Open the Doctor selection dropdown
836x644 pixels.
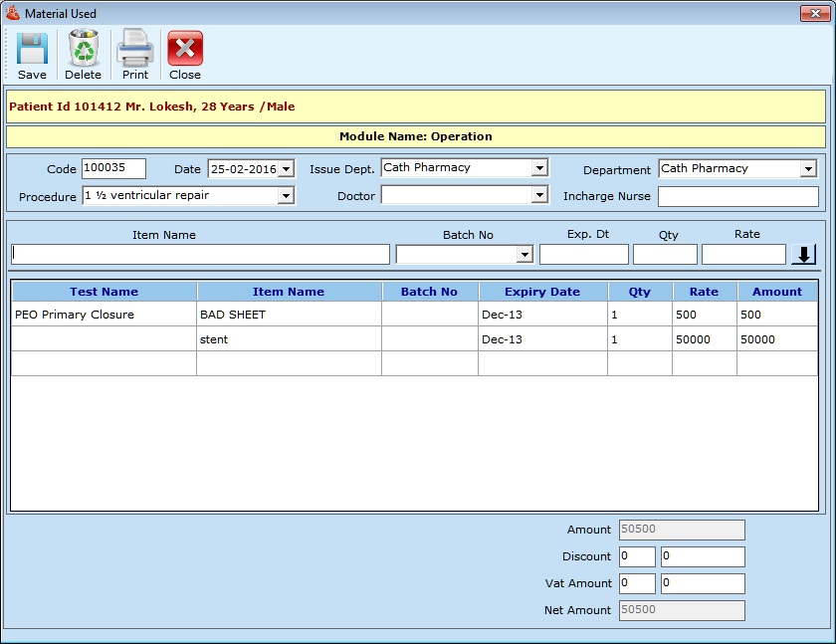[x=539, y=195]
